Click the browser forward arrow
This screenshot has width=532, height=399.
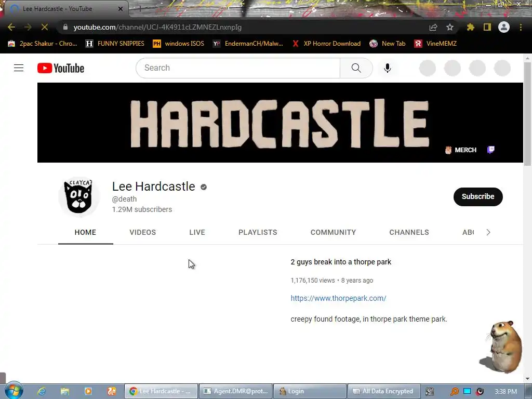[28, 27]
